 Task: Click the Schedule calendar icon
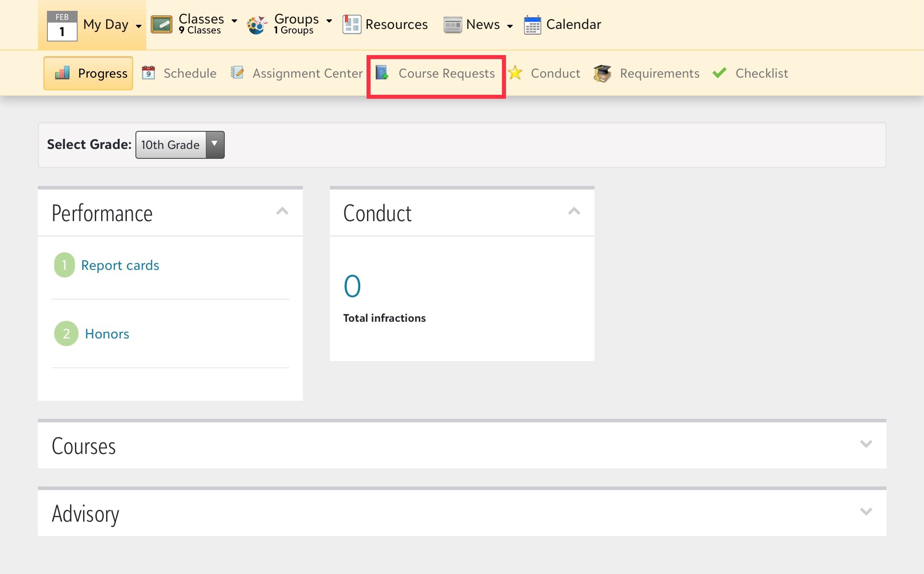(x=149, y=73)
